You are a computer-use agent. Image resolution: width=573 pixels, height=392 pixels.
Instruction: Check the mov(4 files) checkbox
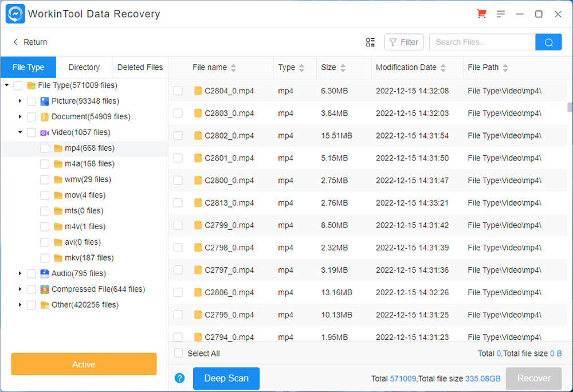45,195
